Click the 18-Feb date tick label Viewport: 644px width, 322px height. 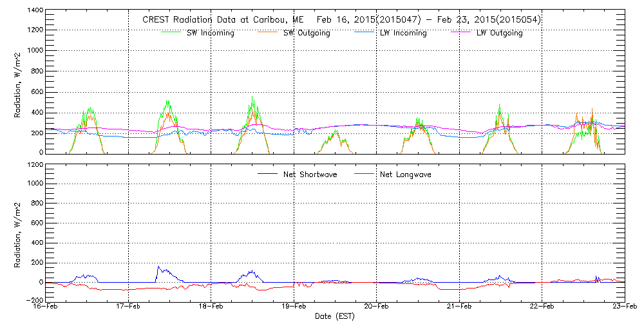[211, 307]
